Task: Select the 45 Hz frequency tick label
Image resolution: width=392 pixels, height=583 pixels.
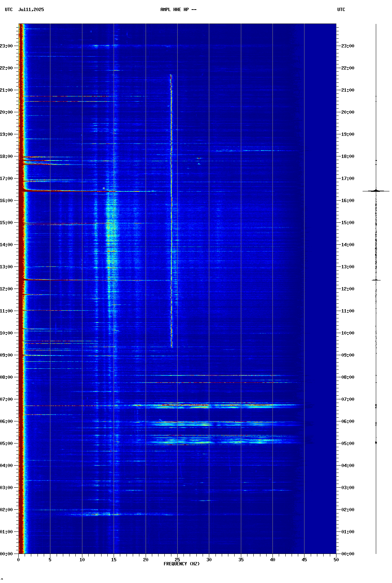Action: click(x=304, y=560)
